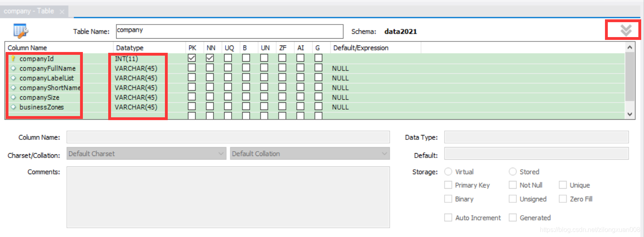The image size is (644, 237).
Task: Toggle the Unique storage checkbox
Action: 563,185
